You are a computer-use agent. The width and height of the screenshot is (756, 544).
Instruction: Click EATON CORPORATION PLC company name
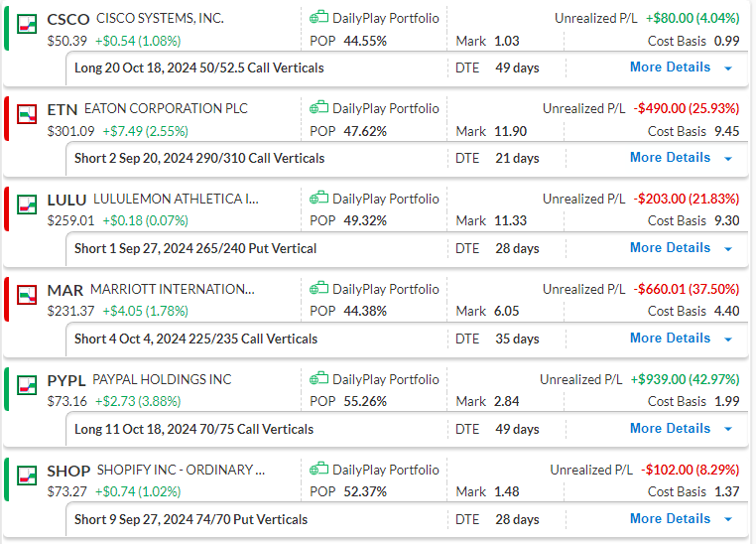(x=166, y=108)
